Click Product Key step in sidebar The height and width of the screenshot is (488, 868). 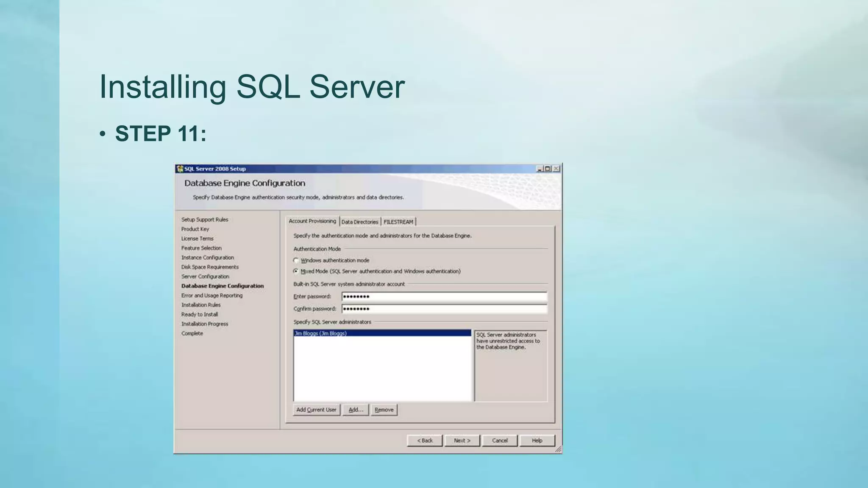[195, 229]
